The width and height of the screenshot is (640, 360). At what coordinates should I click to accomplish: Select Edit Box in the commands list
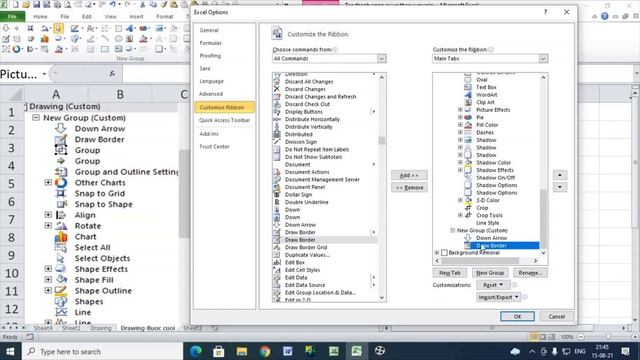[294, 262]
